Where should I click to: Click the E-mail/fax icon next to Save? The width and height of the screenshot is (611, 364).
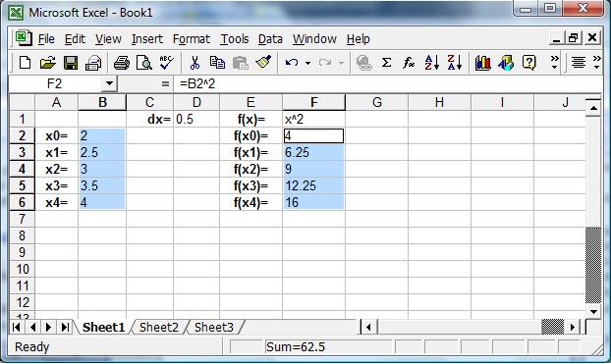pyautogui.click(x=93, y=62)
